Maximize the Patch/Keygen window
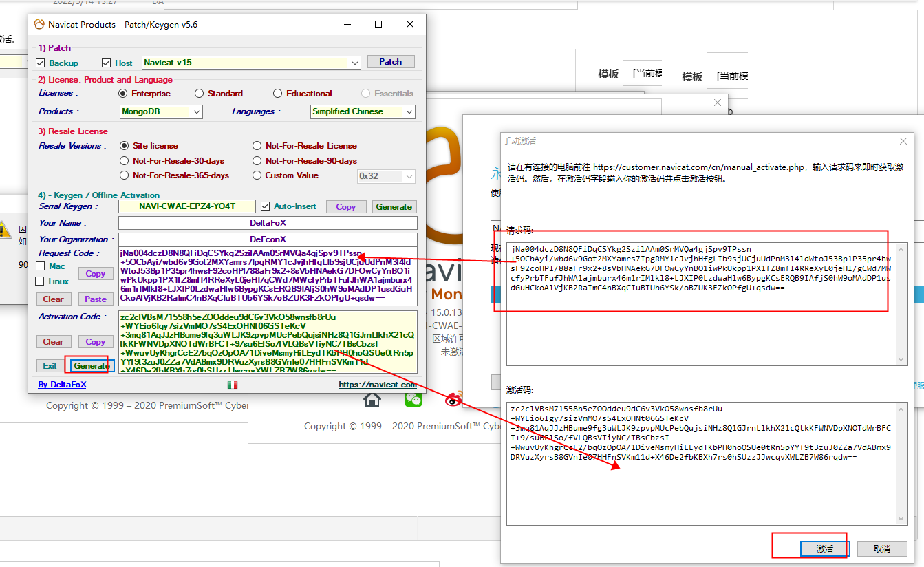The image size is (924, 567). tap(378, 24)
